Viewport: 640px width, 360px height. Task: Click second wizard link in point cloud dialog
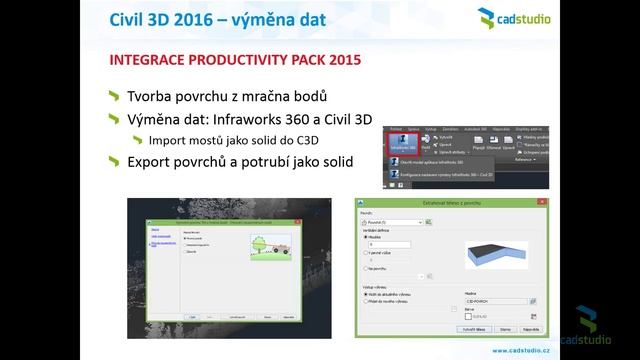161,236
